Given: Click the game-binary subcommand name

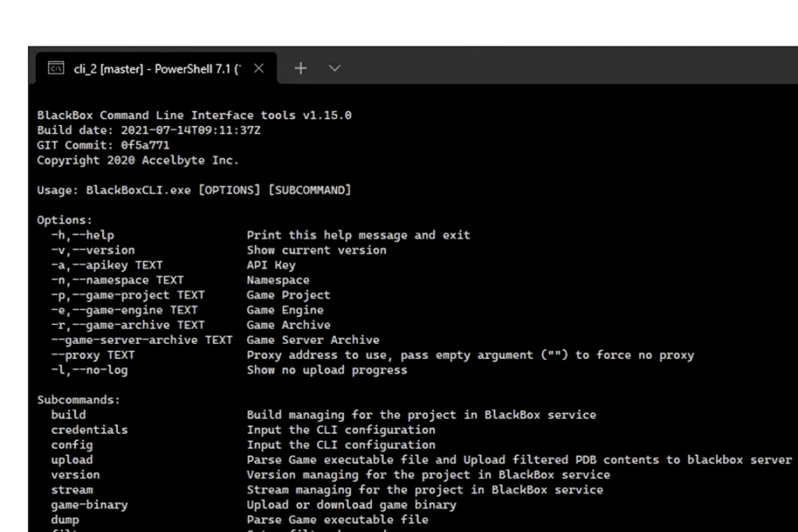Looking at the screenshot, I should click(89, 505).
